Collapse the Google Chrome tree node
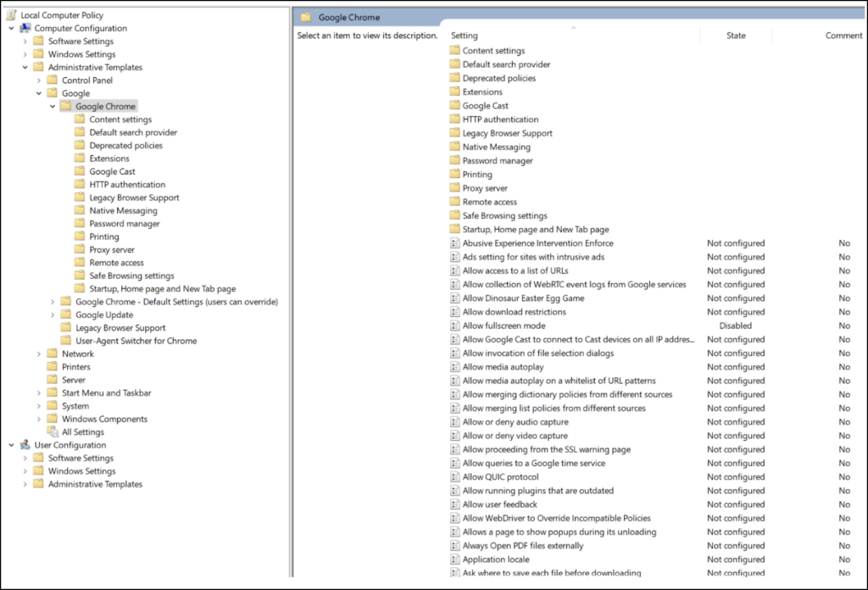This screenshot has width=868, height=590. pyautogui.click(x=53, y=106)
